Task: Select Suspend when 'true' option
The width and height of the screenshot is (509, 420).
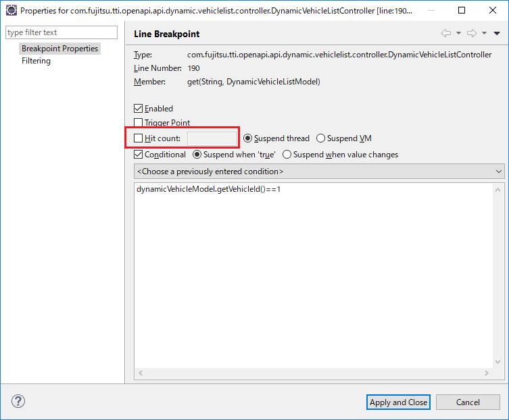Action: [x=197, y=155]
